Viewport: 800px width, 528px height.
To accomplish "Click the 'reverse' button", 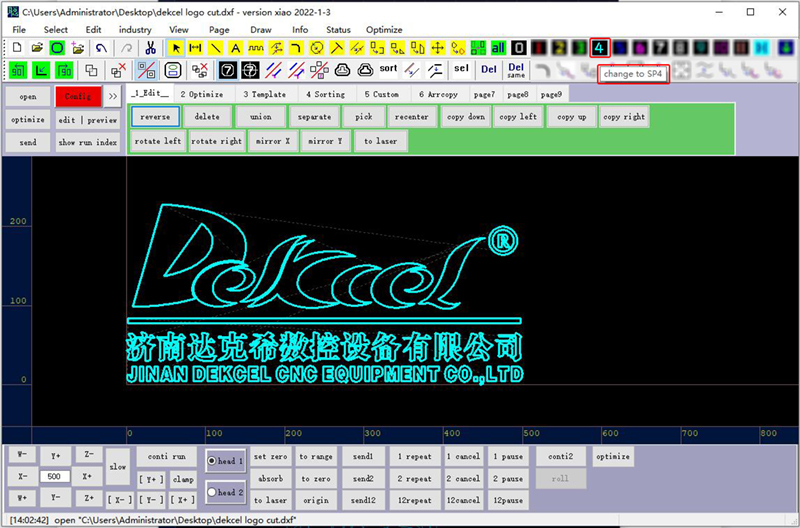I will (155, 117).
